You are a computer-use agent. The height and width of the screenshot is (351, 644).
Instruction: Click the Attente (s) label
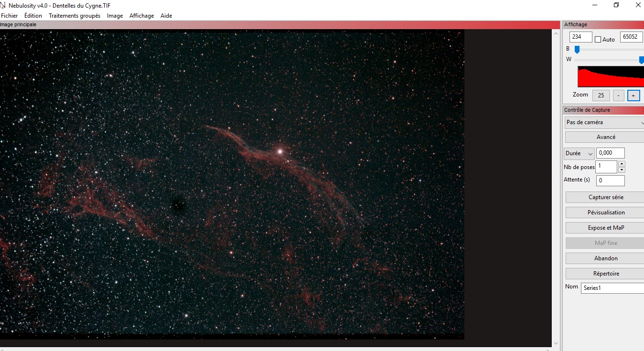[x=577, y=180]
